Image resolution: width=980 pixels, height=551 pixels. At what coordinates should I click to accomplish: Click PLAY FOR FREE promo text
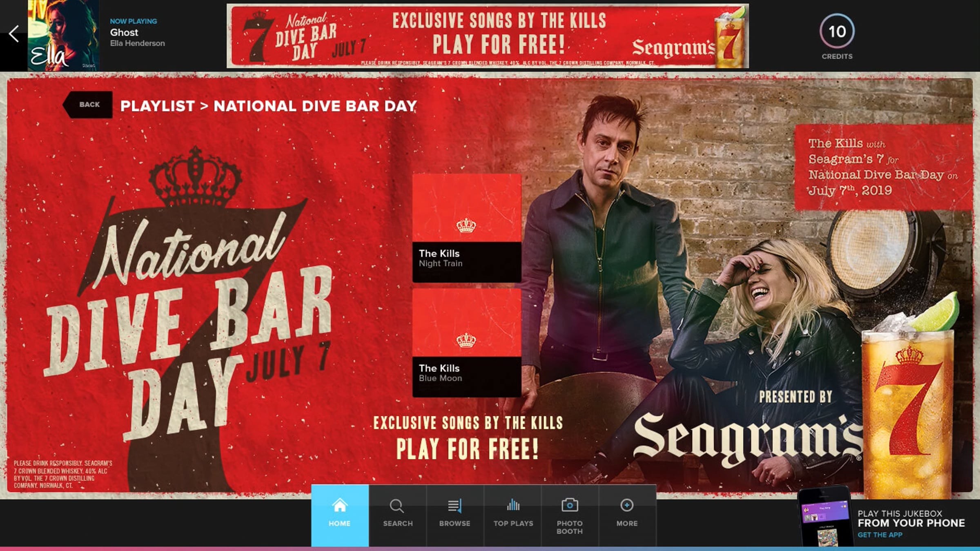click(468, 449)
